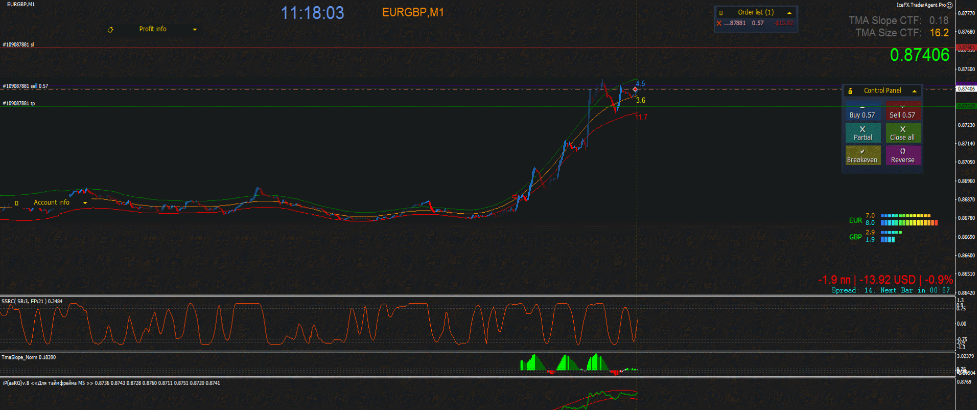
Task: Click the crosshair marker at the current price
Action: click(x=635, y=89)
